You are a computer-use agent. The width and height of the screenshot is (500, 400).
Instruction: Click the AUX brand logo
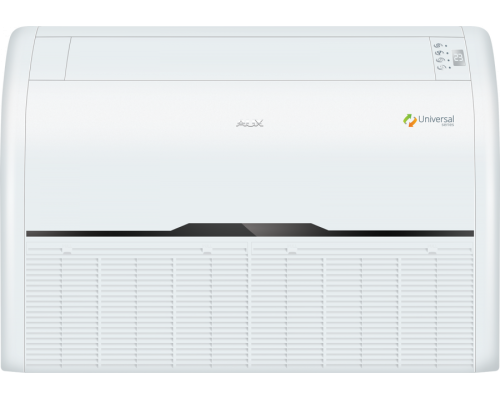coord(250,124)
